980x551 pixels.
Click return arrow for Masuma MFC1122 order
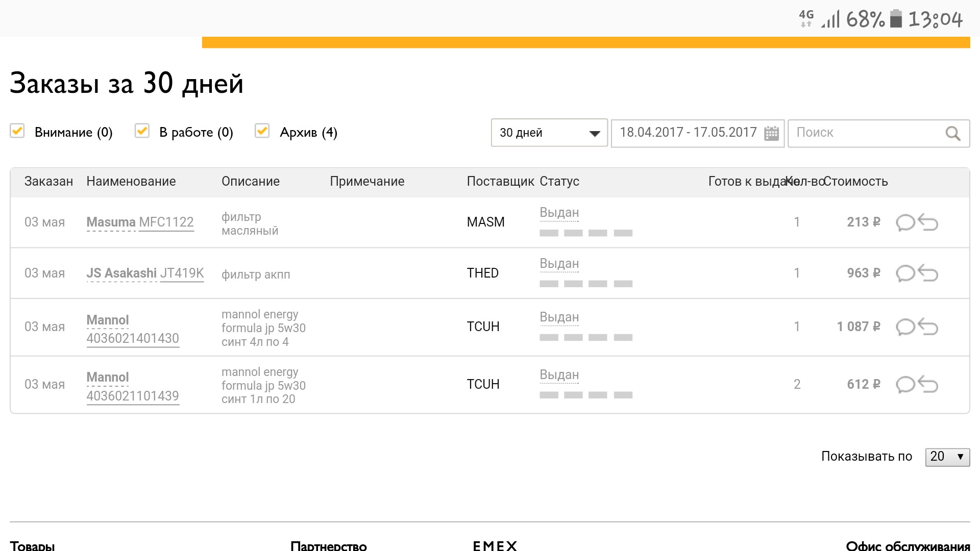pos(928,222)
